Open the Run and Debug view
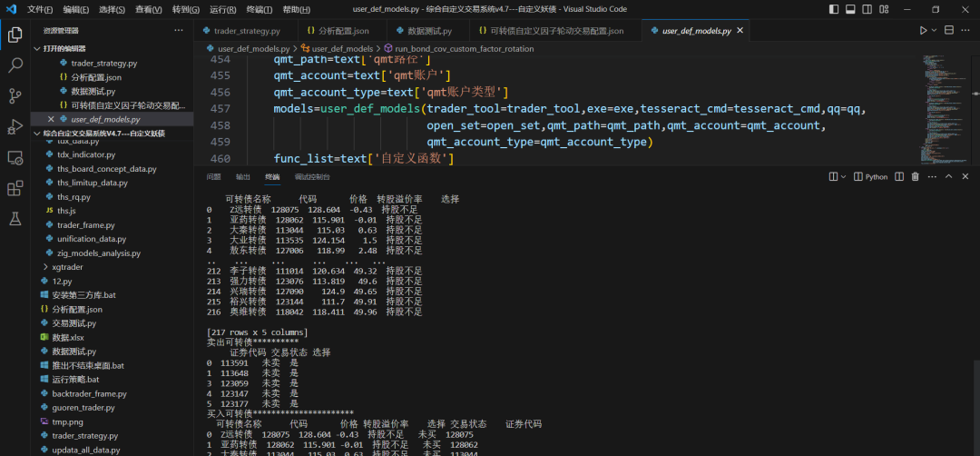 point(15,126)
